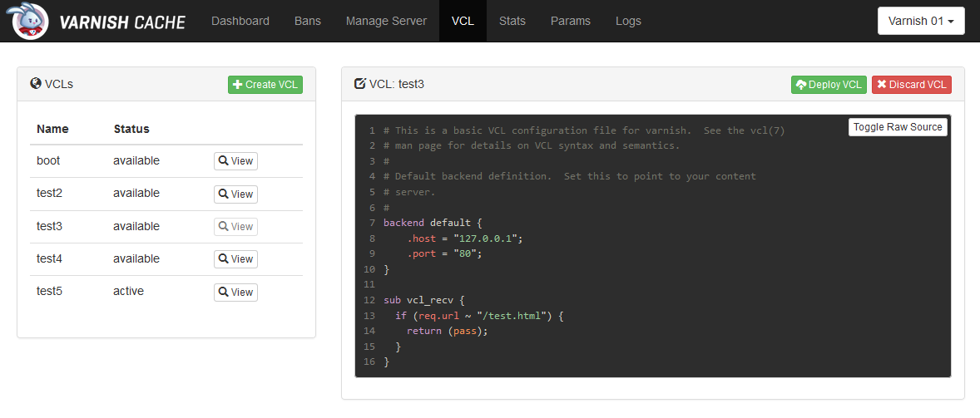The width and height of the screenshot is (980, 418).
Task: View the test2 VCL
Action: pyautogui.click(x=235, y=194)
